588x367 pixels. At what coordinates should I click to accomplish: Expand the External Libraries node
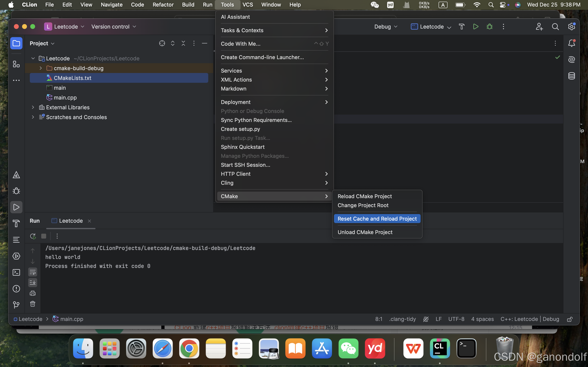[33, 107]
